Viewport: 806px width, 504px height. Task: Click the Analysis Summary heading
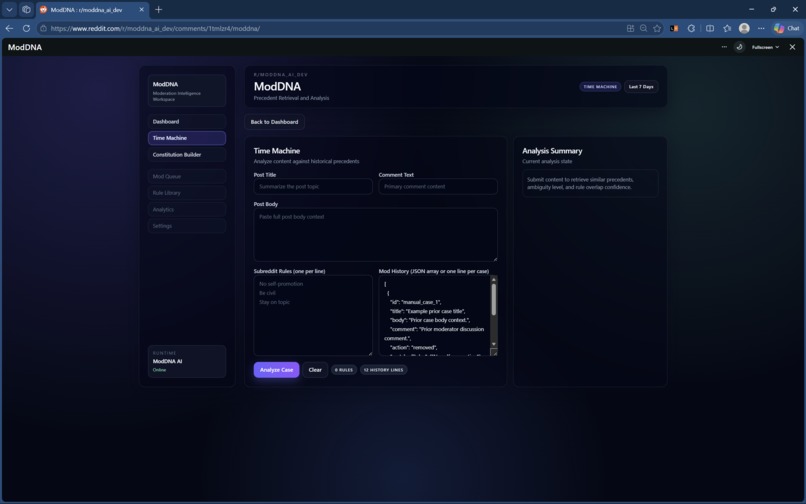[552, 151]
